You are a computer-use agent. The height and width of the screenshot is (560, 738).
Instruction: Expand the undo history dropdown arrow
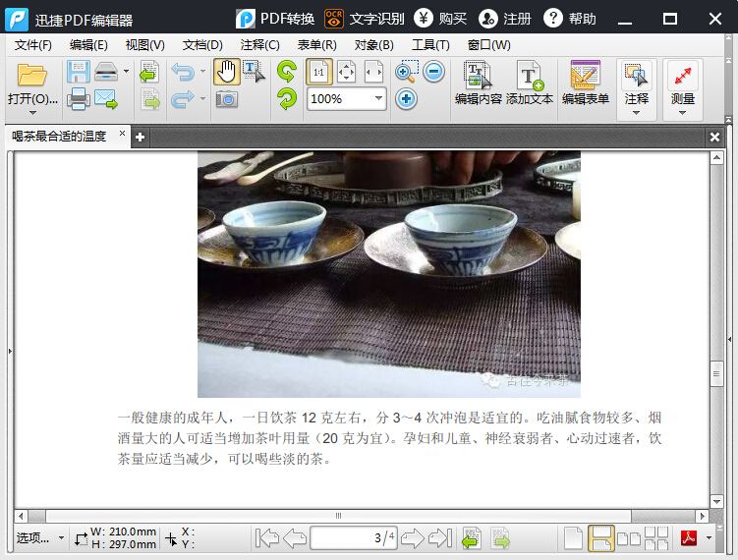tap(202, 72)
